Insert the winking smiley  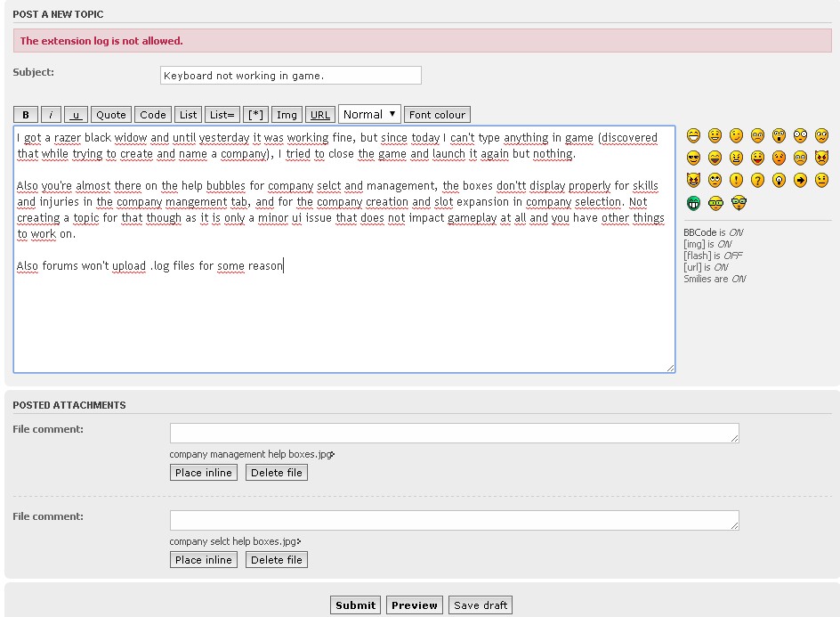[737, 135]
